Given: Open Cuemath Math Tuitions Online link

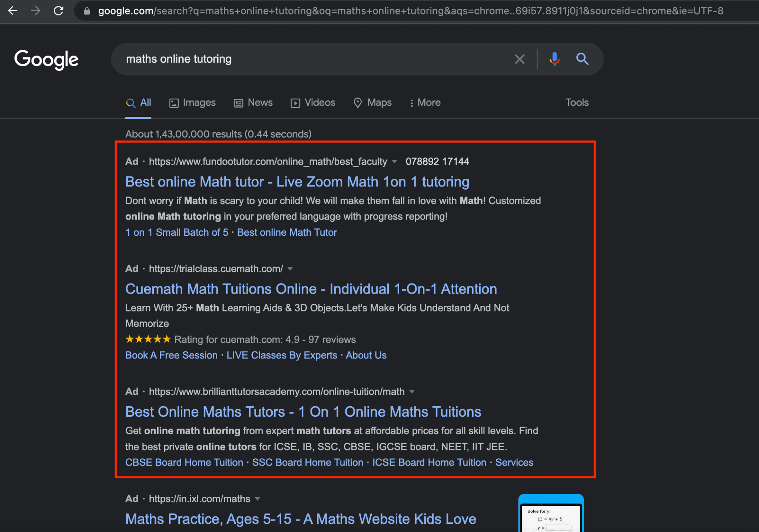Looking at the screenshot, I should (311, 289).
